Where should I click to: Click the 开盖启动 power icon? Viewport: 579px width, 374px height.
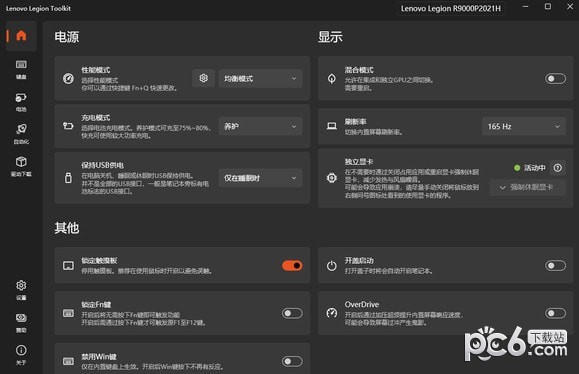pyautogui.click(x=332, y=265)
